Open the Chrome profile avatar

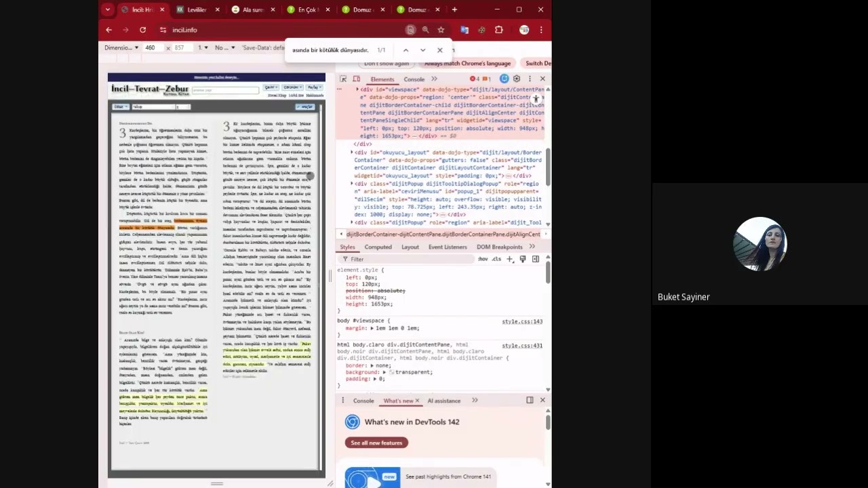pyautogui.click(x=524, y=30)
